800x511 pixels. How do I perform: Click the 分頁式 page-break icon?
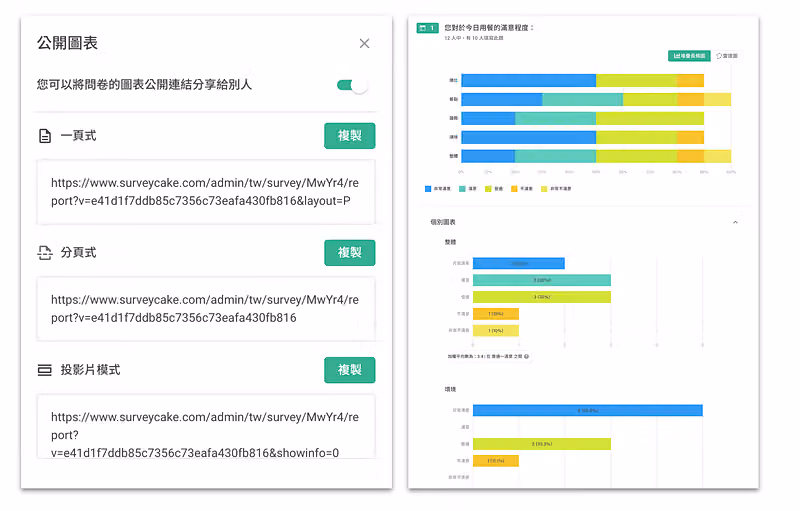45,253
